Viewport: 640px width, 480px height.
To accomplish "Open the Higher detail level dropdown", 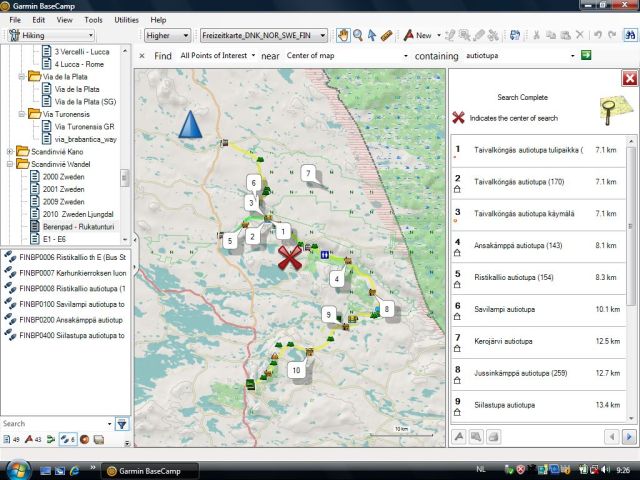I will click(x=168, y=35).
